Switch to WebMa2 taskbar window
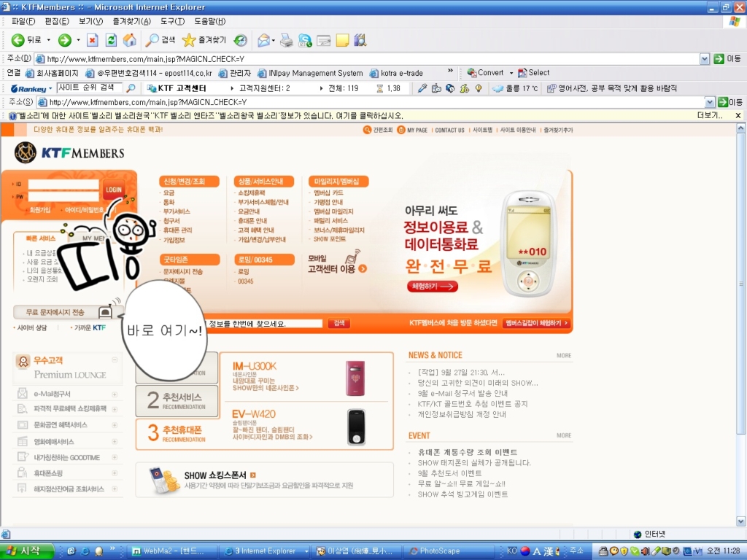The width and height of the screenshot is (747, 560). coord(172,551)
